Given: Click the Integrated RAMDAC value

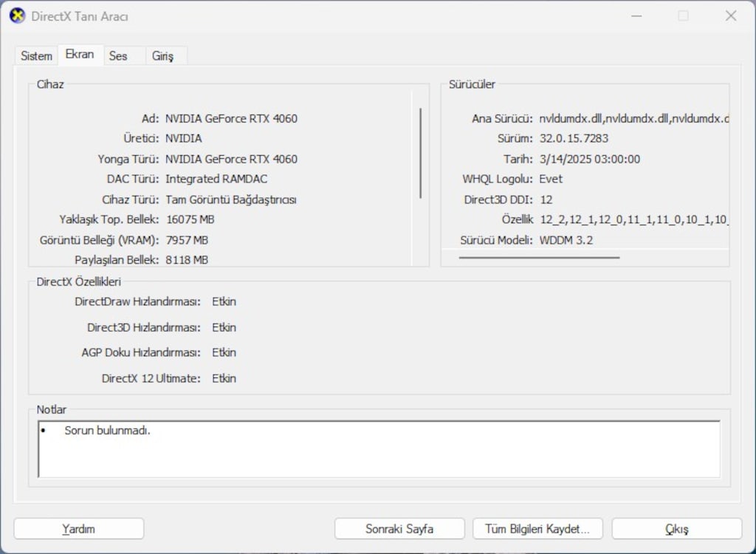Looking at the screenshot, I should coord(216,179).
